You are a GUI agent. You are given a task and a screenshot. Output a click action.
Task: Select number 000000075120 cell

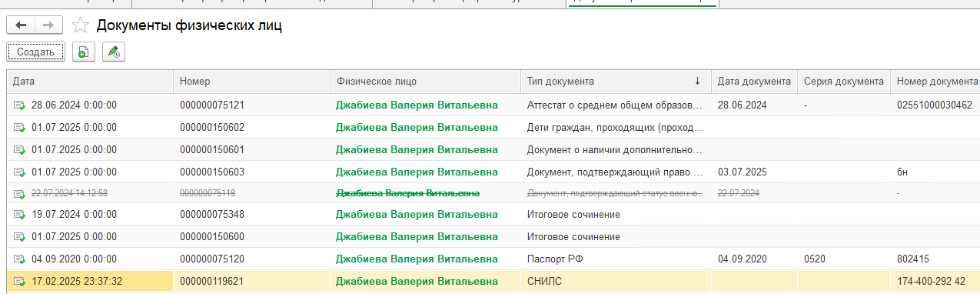click(212, 259)
